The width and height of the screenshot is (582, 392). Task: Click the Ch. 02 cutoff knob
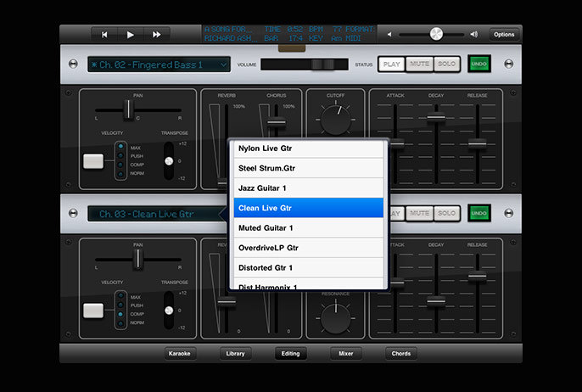tap(336, 120)
